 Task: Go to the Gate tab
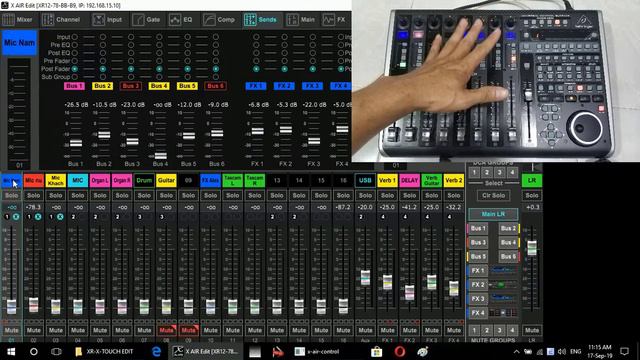[x=147, y=20]
